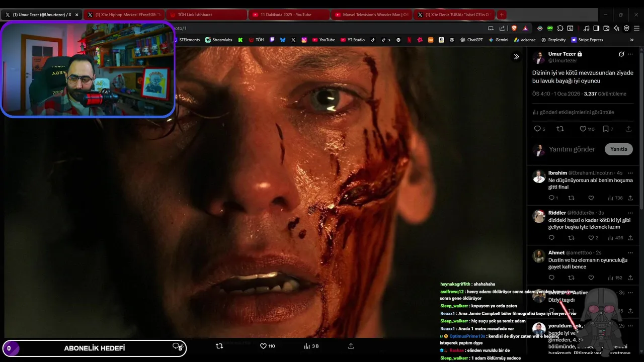Share Ibrahim's reply
The height and width of the screenshot is (362, 644).
[x=630, y=198]
